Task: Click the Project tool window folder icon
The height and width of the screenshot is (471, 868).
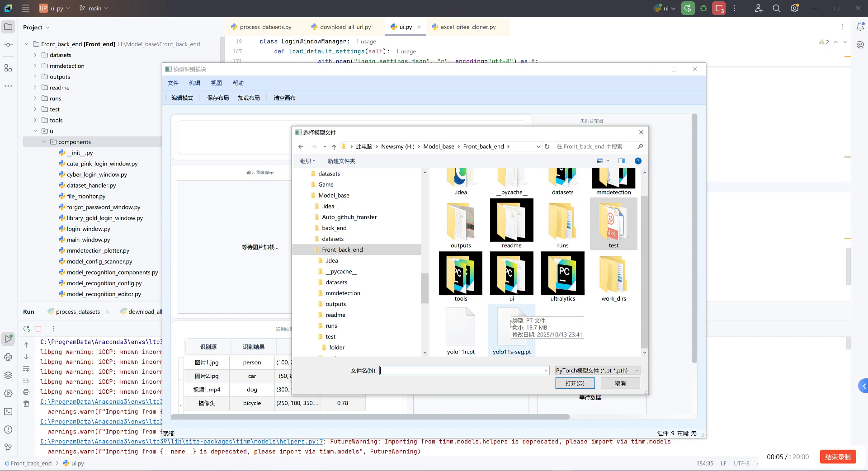Action: pos(8,27)
